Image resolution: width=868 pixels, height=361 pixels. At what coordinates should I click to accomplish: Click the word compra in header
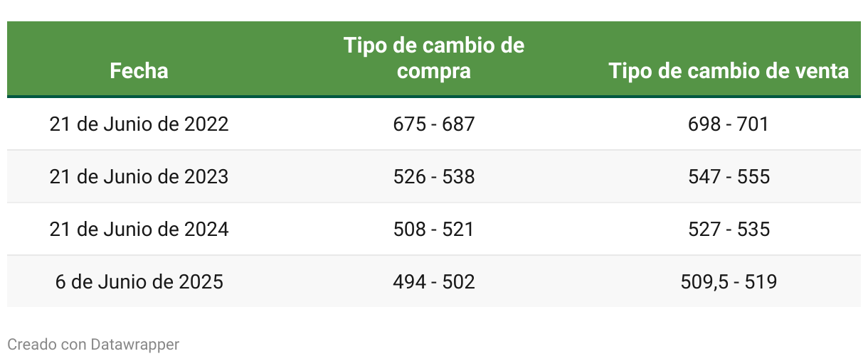434,71
